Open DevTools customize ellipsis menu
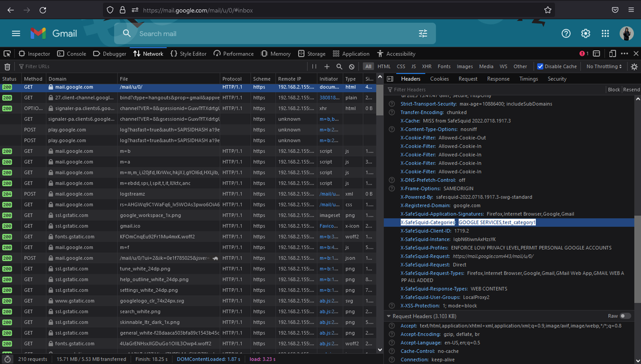The image size is (641, 364). 624,54
